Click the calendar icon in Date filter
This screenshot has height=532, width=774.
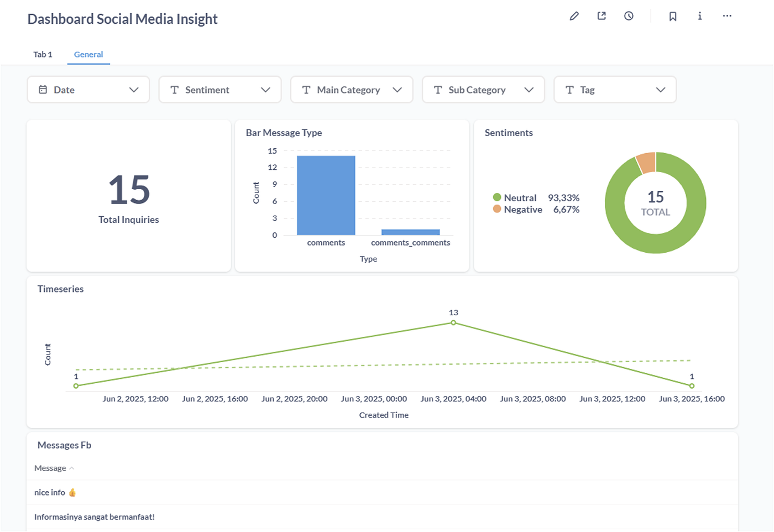click(x=43, y=90)
